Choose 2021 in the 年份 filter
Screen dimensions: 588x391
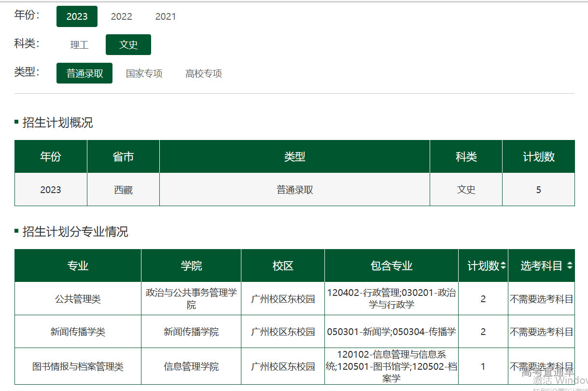tap(166, 16)
